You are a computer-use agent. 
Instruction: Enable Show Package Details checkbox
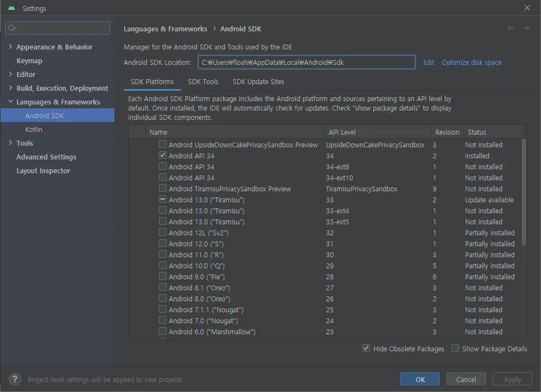pos(455,349)
